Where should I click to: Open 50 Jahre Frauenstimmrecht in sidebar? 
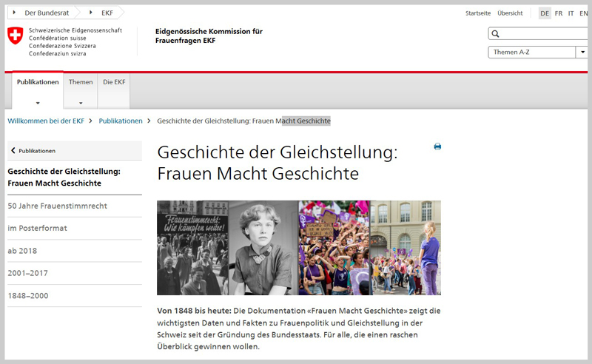(x=57, y=206)
